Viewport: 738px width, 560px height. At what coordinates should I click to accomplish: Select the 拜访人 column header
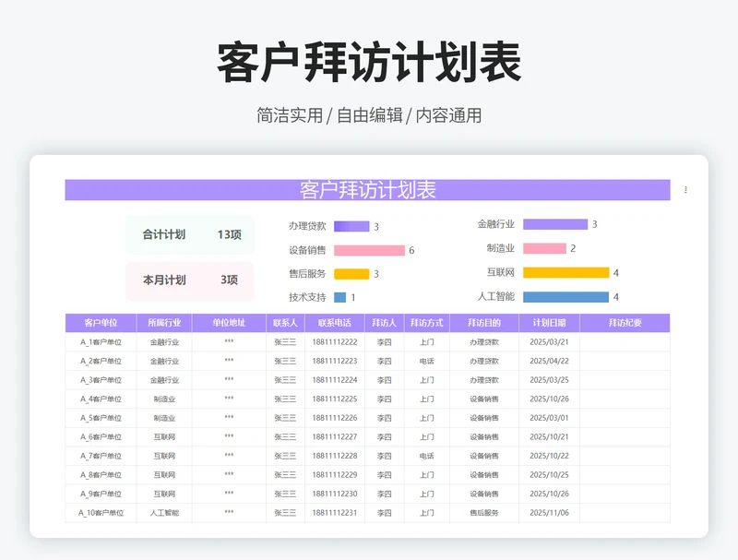click(384, 323)
